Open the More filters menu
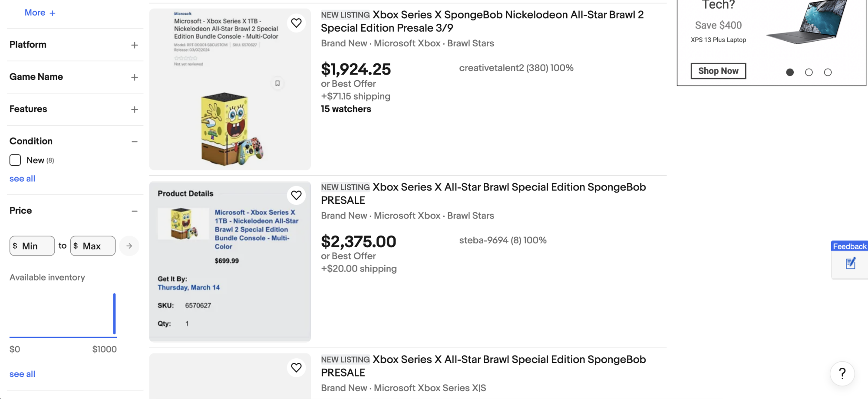This screenshot has height=399, width=868. [40, 13]
